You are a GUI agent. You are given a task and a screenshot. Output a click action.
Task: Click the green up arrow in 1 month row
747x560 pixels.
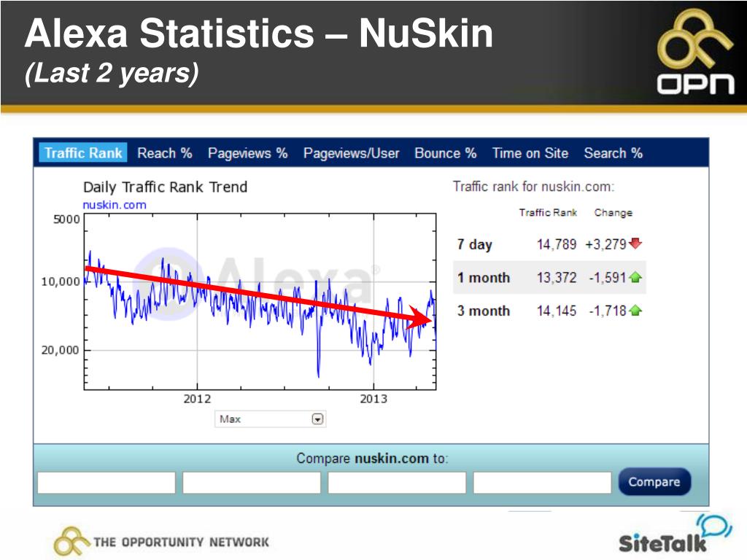click(635, 277)
